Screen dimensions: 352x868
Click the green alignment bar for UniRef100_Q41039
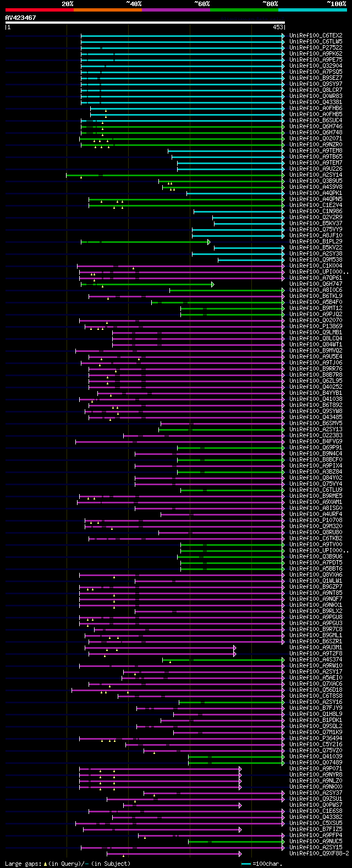pos(237,756)
